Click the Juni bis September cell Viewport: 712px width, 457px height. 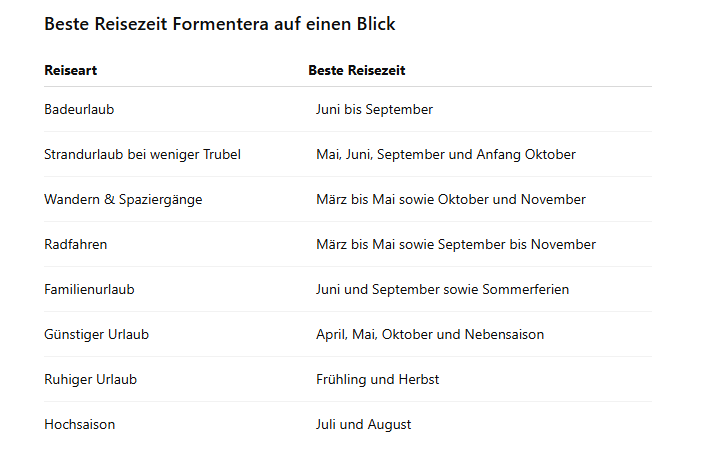374,109
